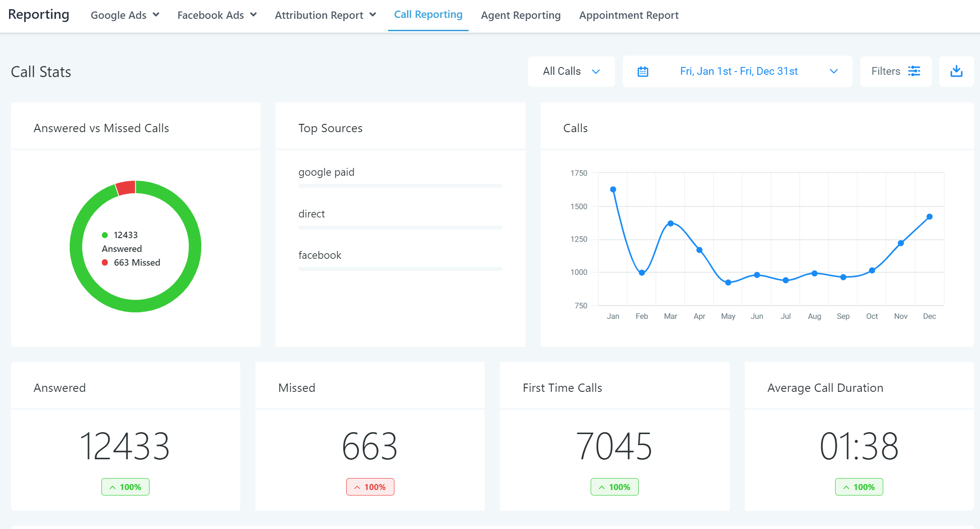Click the Answered vs Missed Calls title

click(x=101, y=128)
